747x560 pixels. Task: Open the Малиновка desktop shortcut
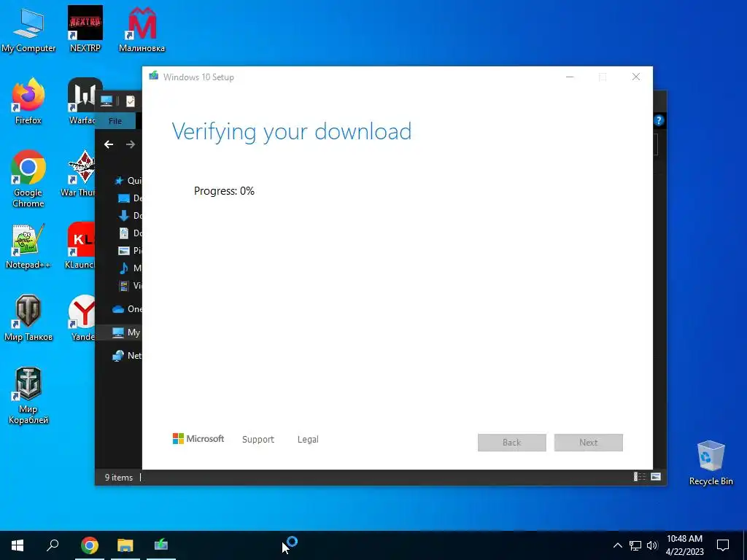tap(142, 30)
